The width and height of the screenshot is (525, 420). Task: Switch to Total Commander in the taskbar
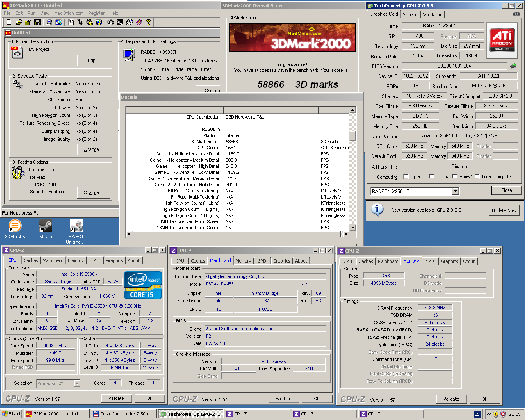(x=124, y=414)
